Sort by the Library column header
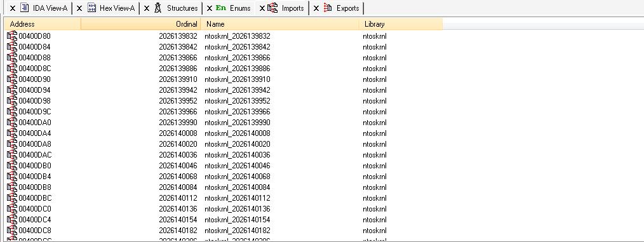Screen dimensions: 644x242 click(x=401, y=24)
